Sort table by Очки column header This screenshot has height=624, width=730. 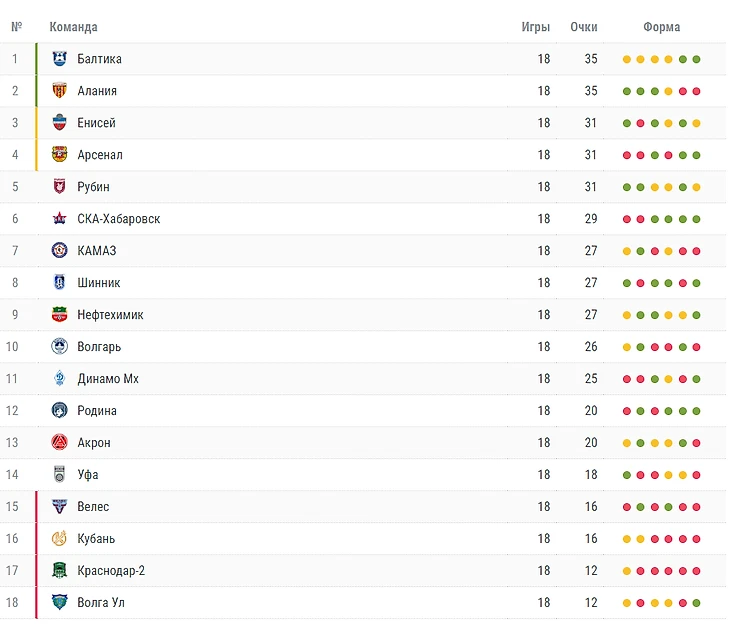pos(584,27)
